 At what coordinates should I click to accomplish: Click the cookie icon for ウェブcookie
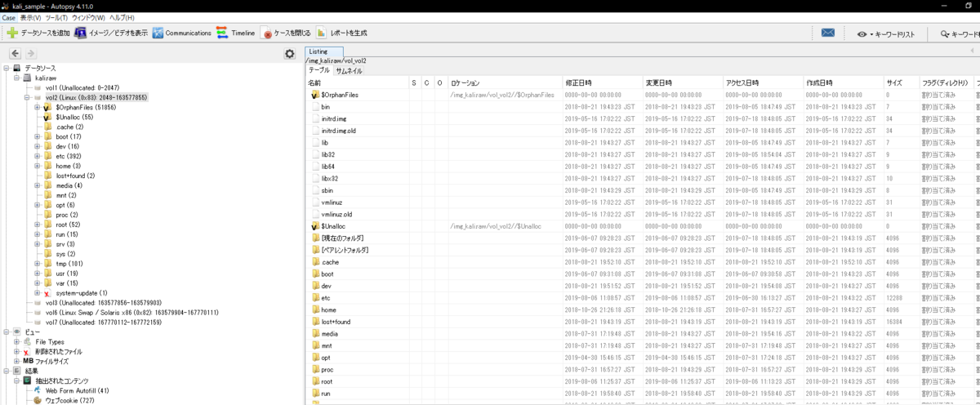click(38, 400)
